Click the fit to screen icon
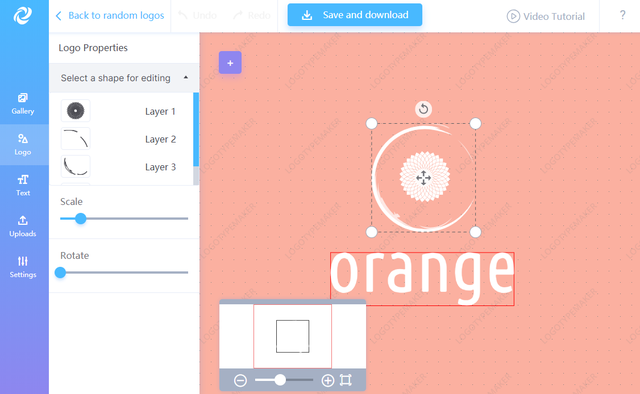This screenshot has width=640, height=394. pos(346,380)
